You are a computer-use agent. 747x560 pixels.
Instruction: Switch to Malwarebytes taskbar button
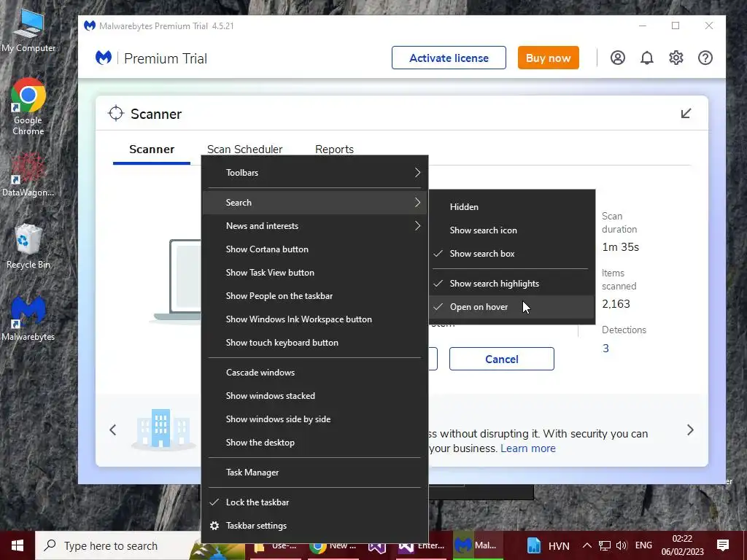tap(476, 545)
